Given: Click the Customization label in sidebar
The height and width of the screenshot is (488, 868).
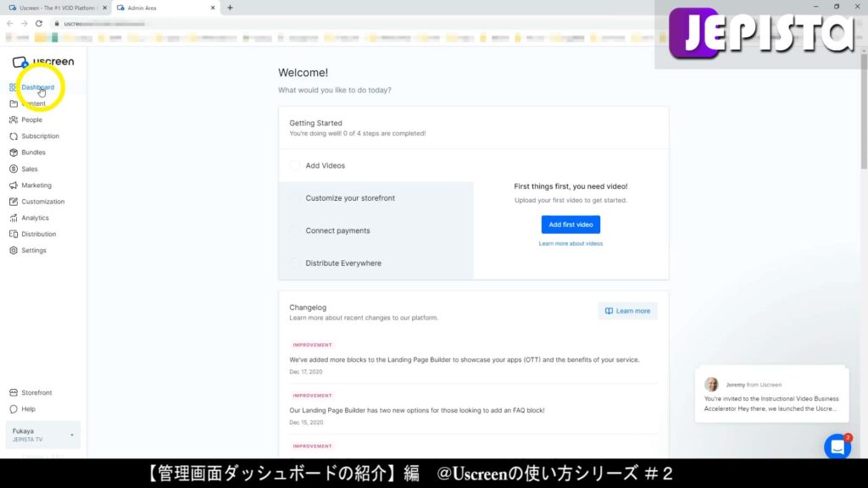Looking at the screenshot, I should click(x=43, y=202).
